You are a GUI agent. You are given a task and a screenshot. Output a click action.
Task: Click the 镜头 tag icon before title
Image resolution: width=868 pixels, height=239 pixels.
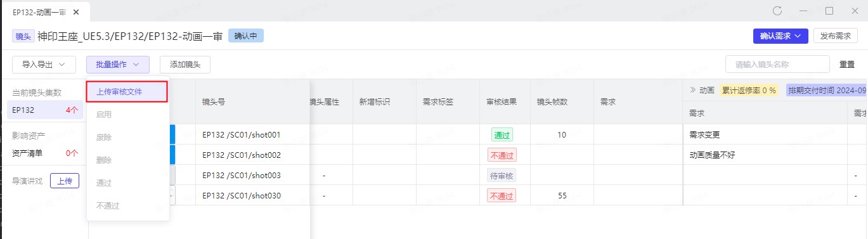(x=23, y=36)
